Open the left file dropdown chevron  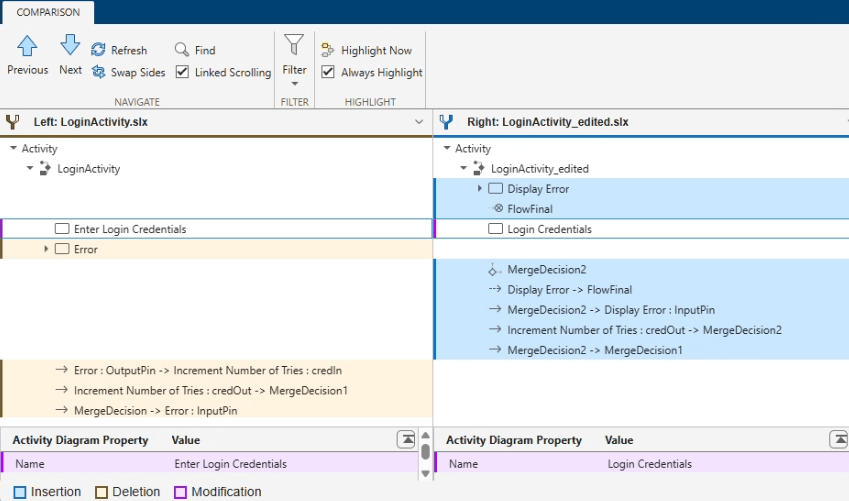[419, 122]
